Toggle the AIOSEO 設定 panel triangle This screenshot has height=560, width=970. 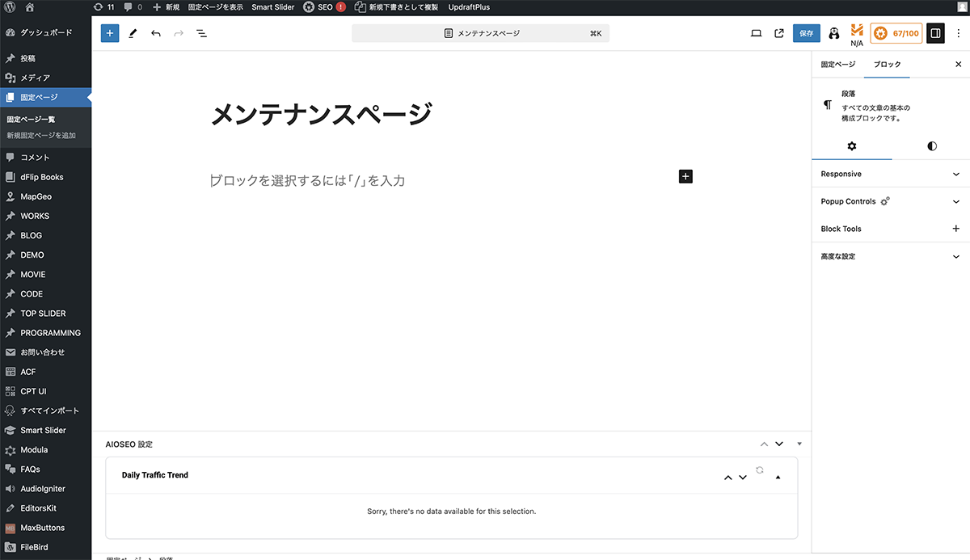799,444
